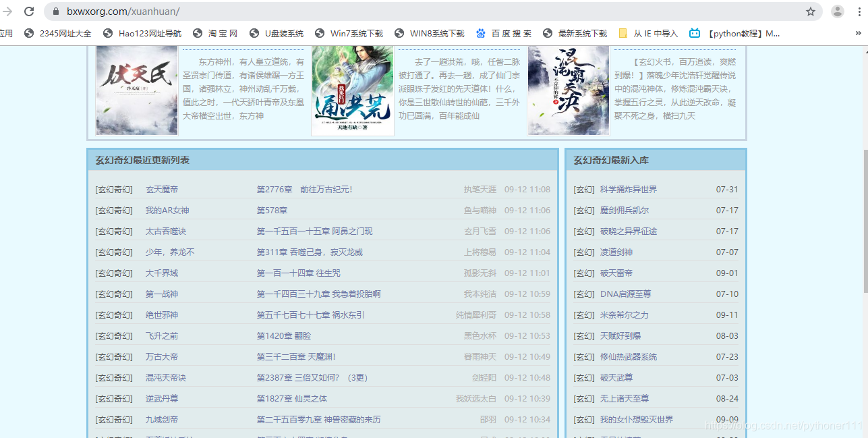Viewport: 868px width, 438px height.
Task: Click the browser forward arrow button
Action: 8,11
